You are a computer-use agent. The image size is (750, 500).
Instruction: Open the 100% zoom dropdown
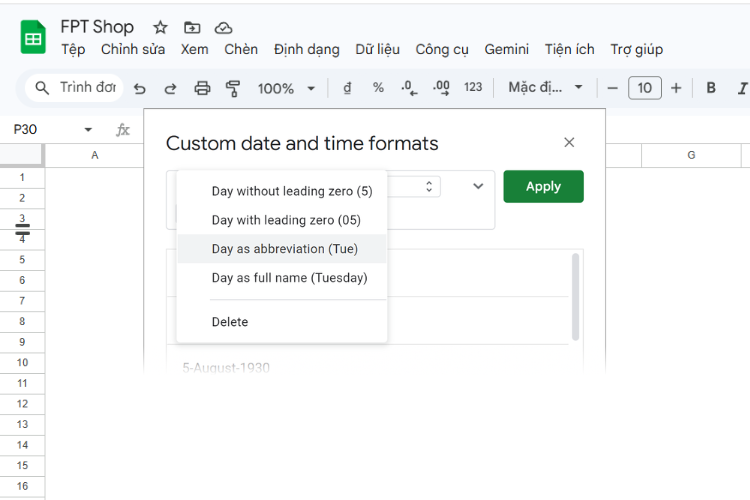(x=286, y=89)
